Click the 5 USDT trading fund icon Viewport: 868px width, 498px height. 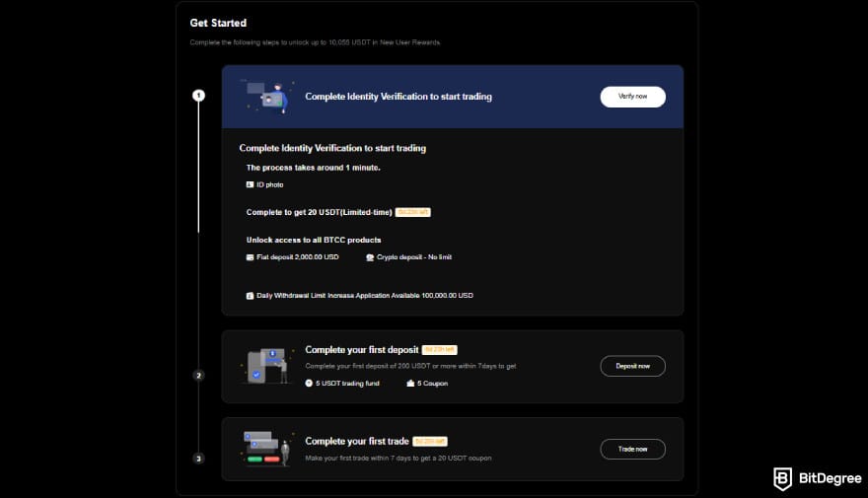309,384
